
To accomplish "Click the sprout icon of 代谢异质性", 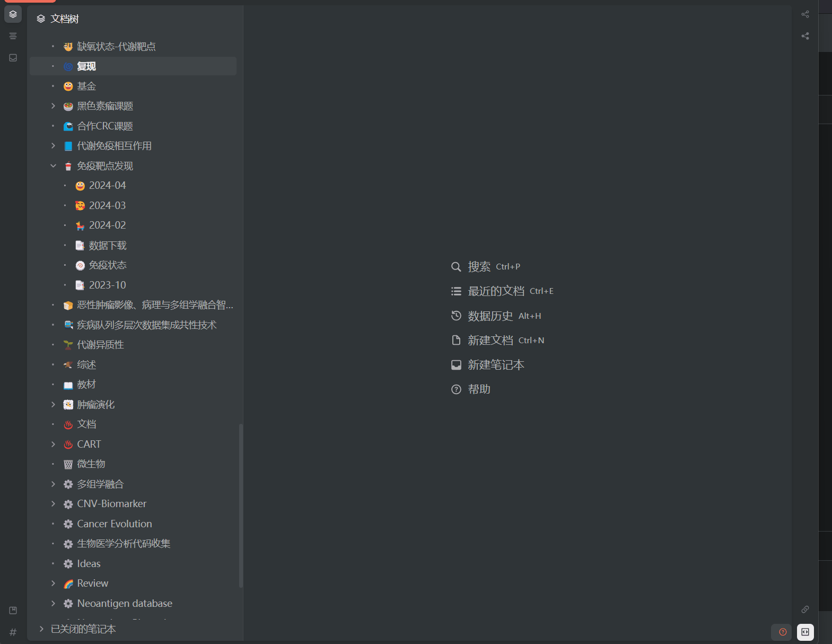I will pyautogui.click(x=68, y=345).
